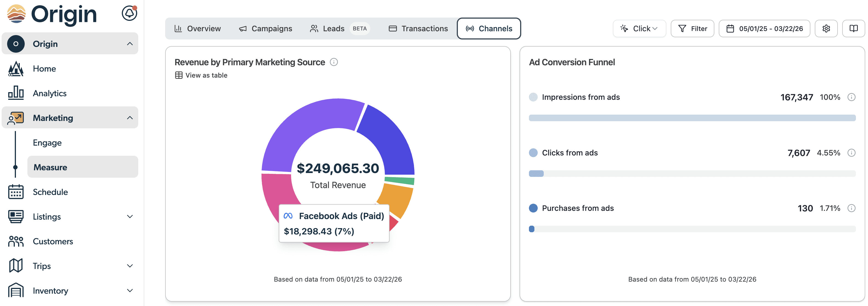This screenshot has height=306, width=868.
Task: Collapse the Origin account section
Action: 130,44
